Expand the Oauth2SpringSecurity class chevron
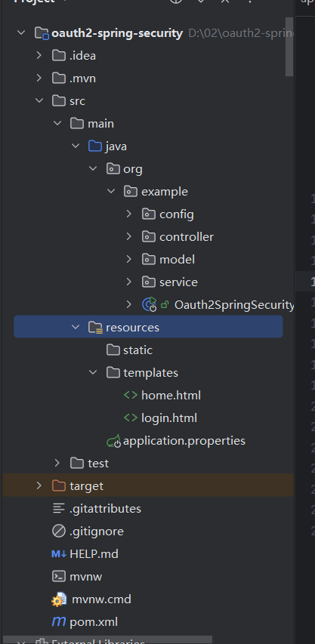This screenshot has height=644, width=315. click(x=129, y=304)
